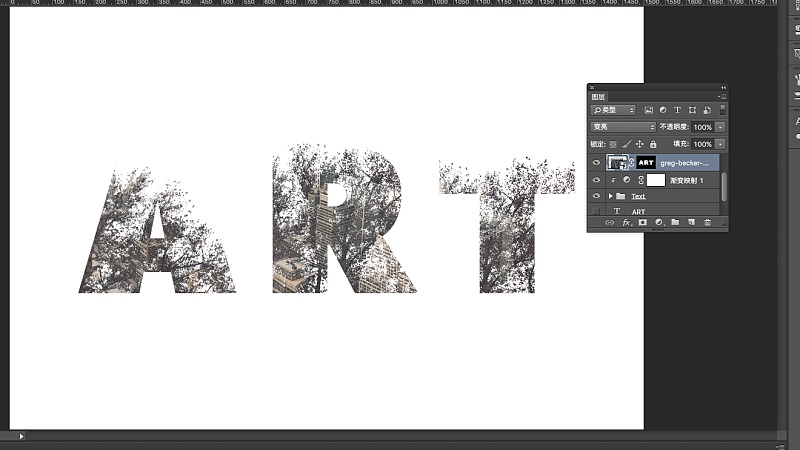This screenshot has height=450, width=800.
Task: Filter layers by type layer icon
Action: tap(678, 110)
